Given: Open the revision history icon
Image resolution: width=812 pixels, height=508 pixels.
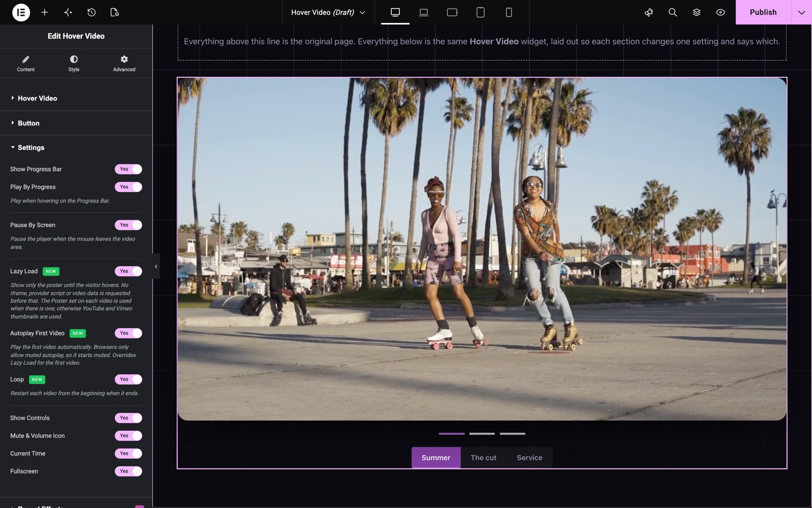Looking at the screenshot, I should (x=91, y=12).
